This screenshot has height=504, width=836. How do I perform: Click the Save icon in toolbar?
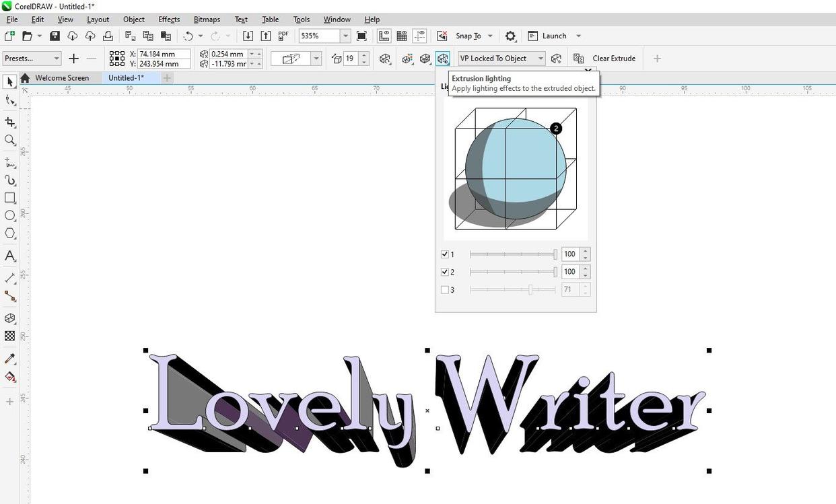tap(55, 36)
